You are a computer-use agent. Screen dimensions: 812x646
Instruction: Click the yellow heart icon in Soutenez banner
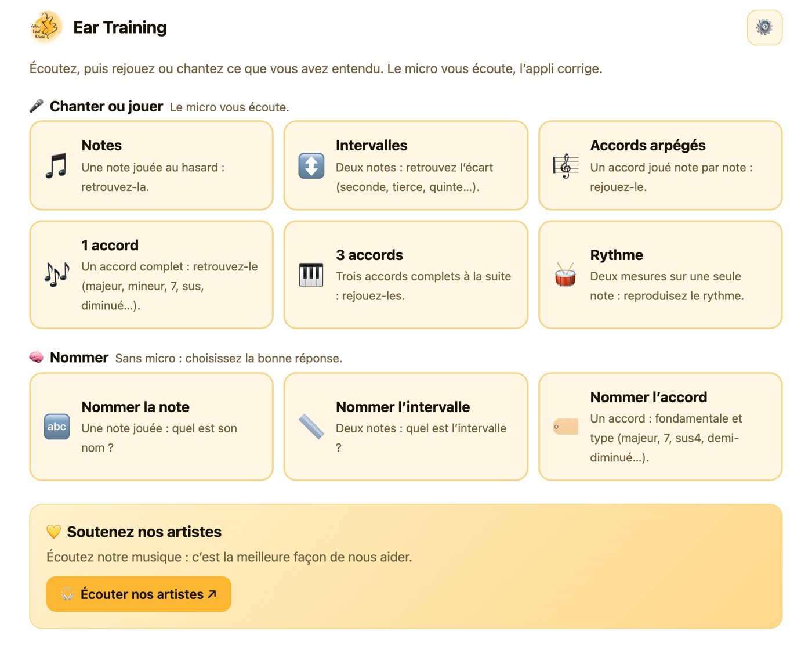(x=53, y=532)
